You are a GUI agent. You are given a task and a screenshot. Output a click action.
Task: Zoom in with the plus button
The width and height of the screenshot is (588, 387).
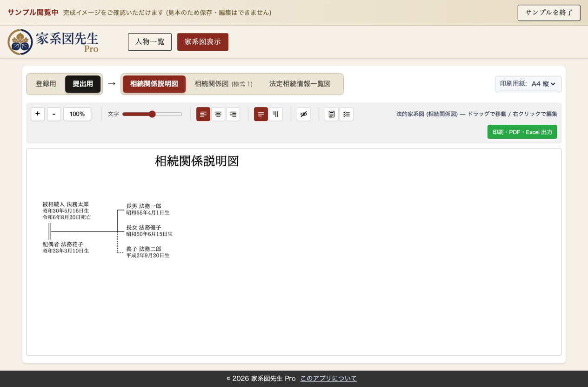[38, 114]
